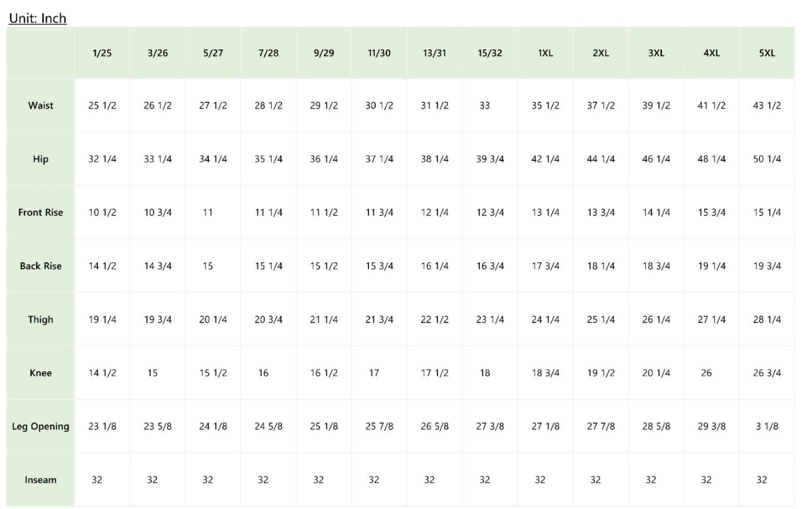
Task: Click the Waist row label
Action: [41, 105]
